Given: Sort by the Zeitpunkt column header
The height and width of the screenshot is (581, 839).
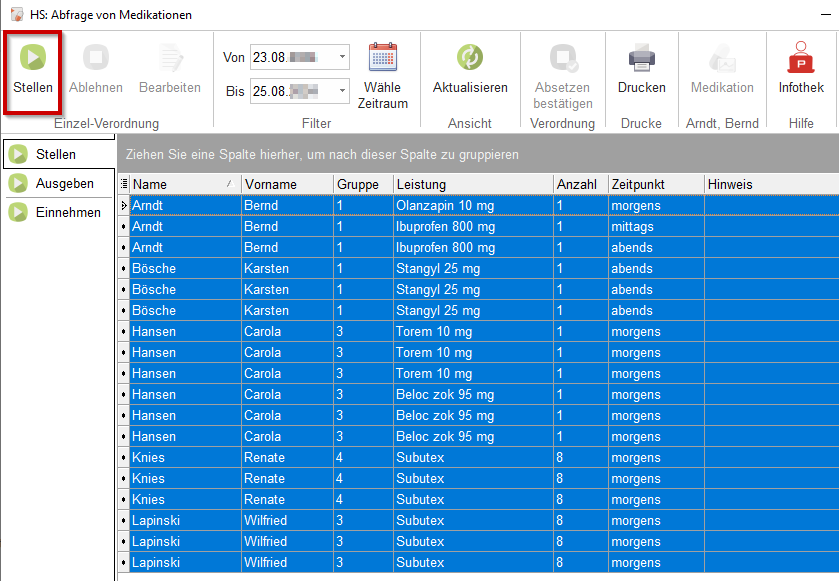Looking at the screenshot, I should click(x=654, y=184).
